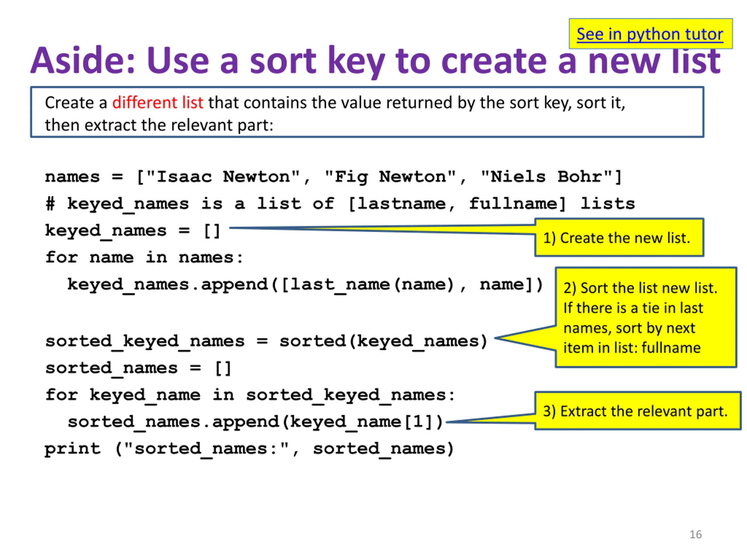Click 'sorted_names.append(keyed_name[1])' line
Image resolution: width=747 pixels, height=560 pixels.
(x=255, y=422)
